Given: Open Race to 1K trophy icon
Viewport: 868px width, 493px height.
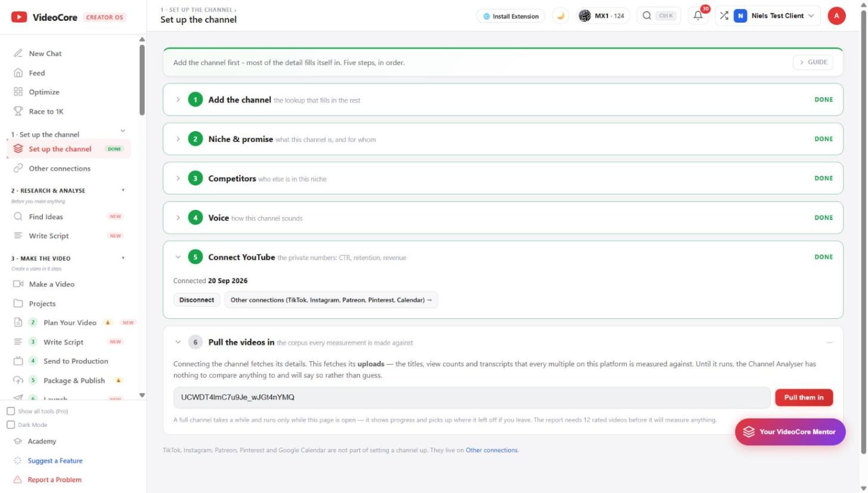Looking at the screenshot, I should pyautogui.click(x=18, y=111).
